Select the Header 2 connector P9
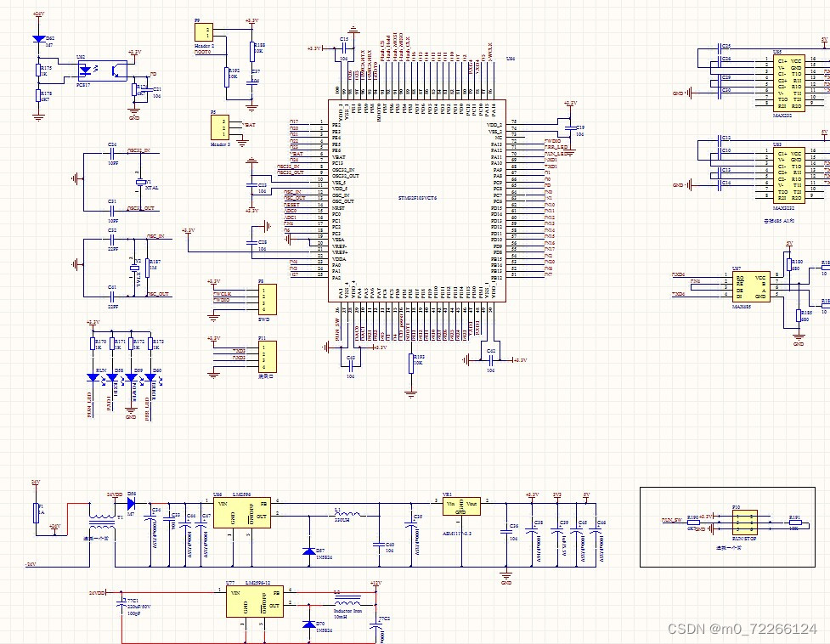Screen dimensions: 830x644 click(x=204, y=31)
